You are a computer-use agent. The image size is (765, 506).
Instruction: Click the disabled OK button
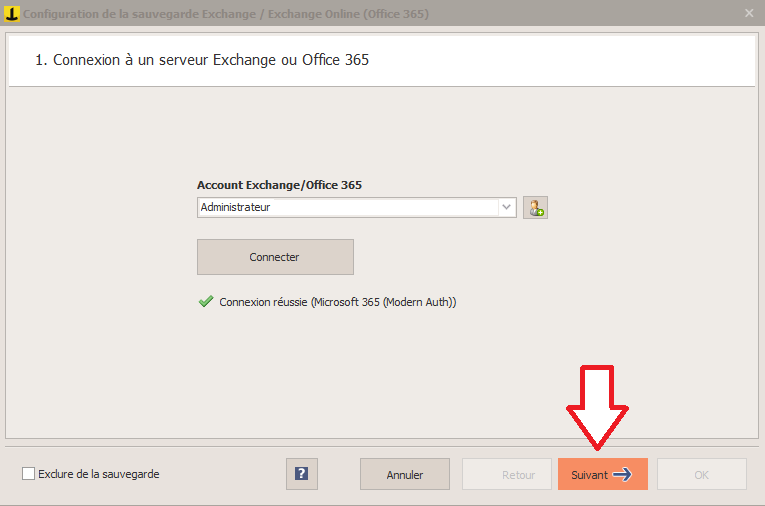(702, 474)
